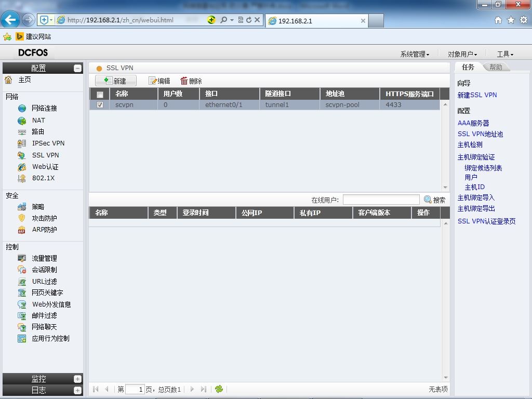Open the 绑定候选列表 link

point(483,168)
